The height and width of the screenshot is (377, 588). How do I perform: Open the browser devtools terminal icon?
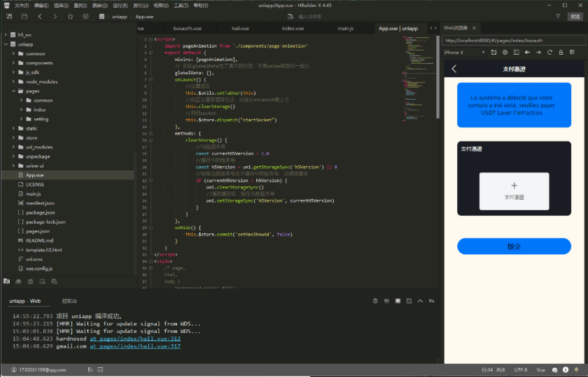point(516,52)
